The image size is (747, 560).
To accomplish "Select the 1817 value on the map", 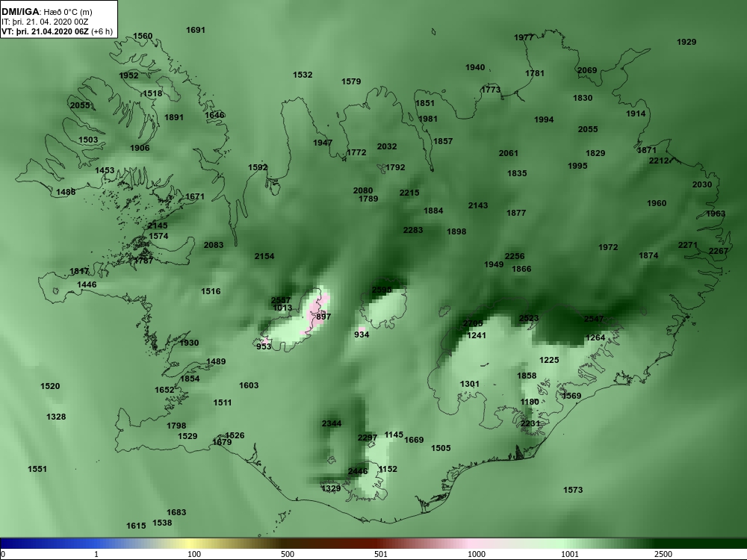I will (80, 272).
